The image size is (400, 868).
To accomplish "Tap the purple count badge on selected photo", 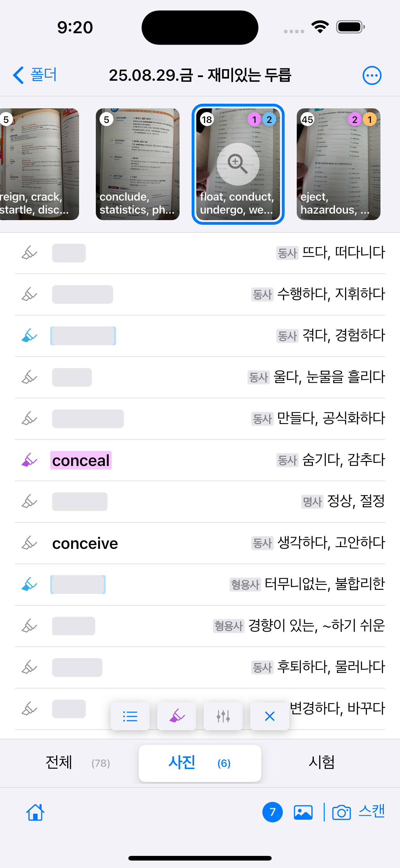I will [x=254, y=119].
